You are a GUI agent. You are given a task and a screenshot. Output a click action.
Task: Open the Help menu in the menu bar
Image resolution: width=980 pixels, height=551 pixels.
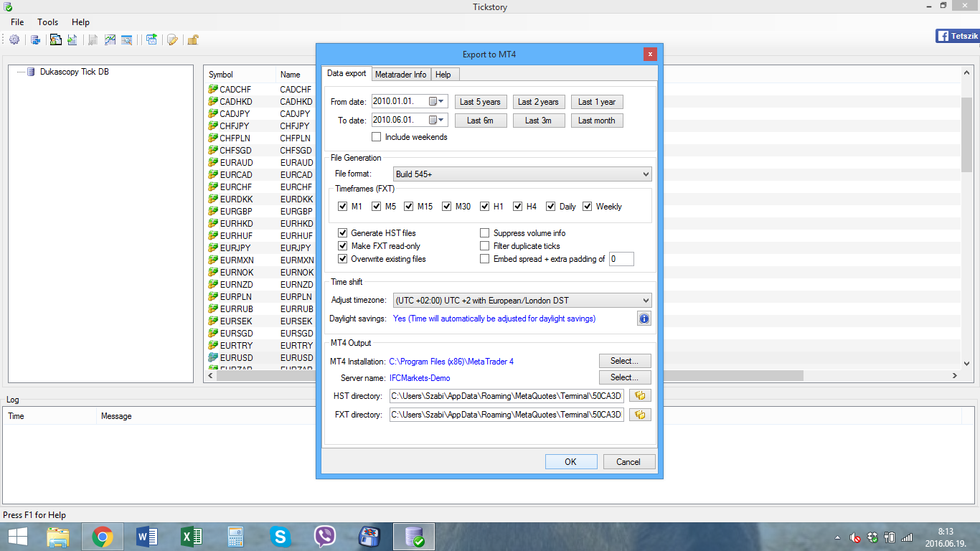pos(80,22)
